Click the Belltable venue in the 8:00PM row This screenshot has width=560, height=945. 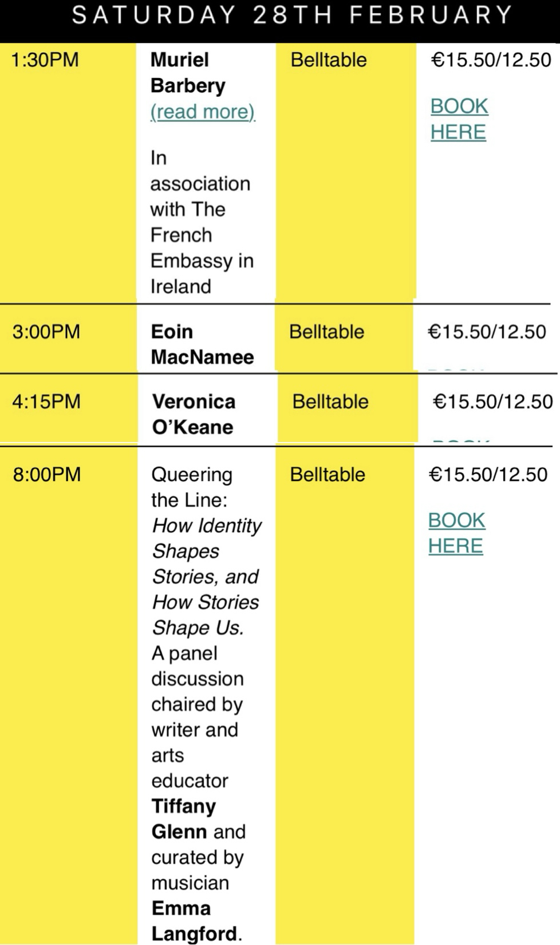(x=328, y=475)
